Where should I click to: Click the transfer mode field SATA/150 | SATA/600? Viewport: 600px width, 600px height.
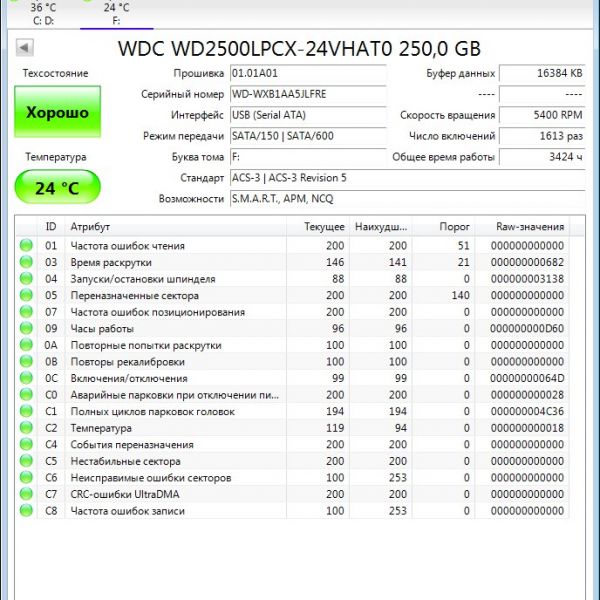coord(308,136)
